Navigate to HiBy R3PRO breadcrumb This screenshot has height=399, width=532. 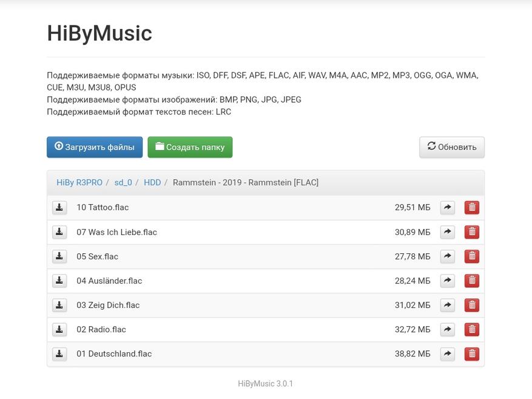point(79,182)
